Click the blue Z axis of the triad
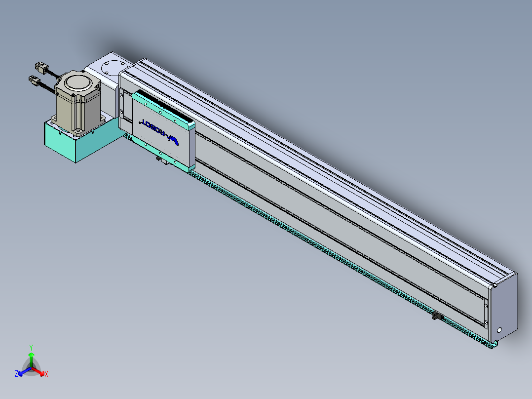532x399 pixels. (25, 372)
